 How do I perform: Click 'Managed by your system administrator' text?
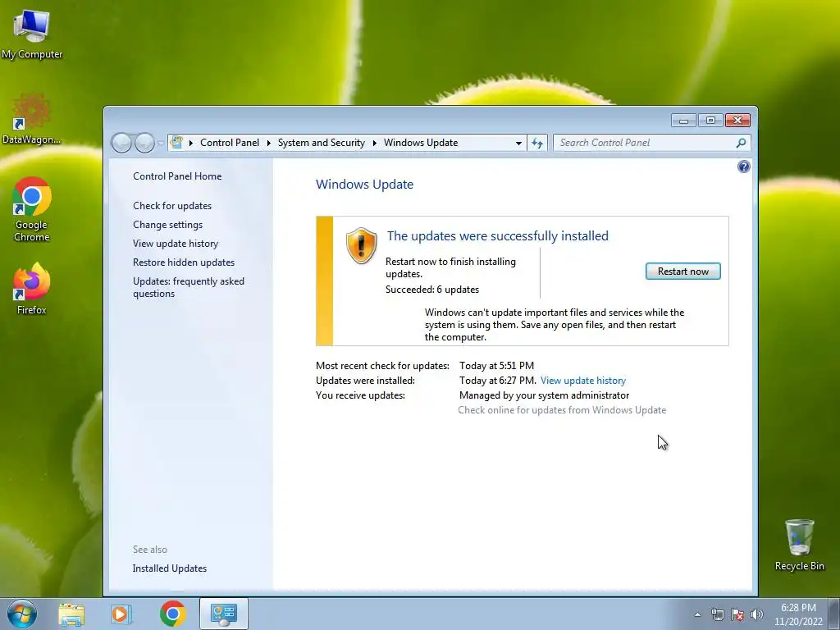[544, 395]
